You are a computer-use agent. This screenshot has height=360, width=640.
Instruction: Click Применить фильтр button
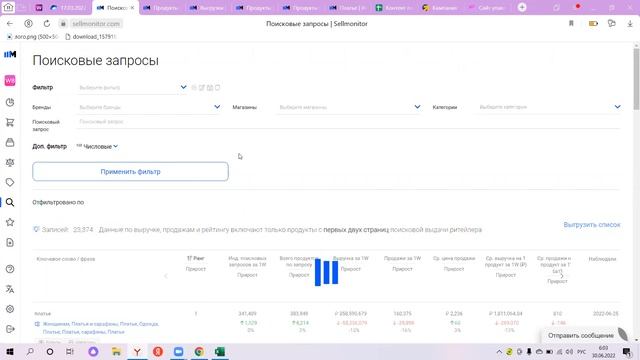click(130, 171)
